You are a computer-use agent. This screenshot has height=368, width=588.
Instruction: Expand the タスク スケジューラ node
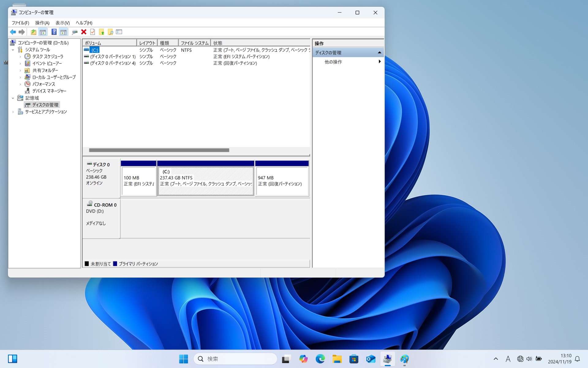[20, 57]
